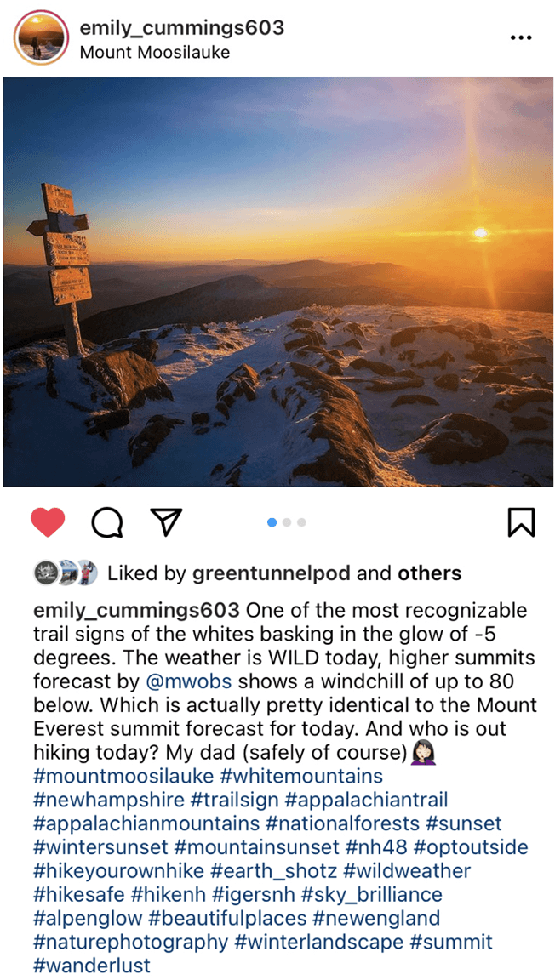
Task: Open the #nh48 hashtag
Action: pyautogui.click(x=376, y=847)
